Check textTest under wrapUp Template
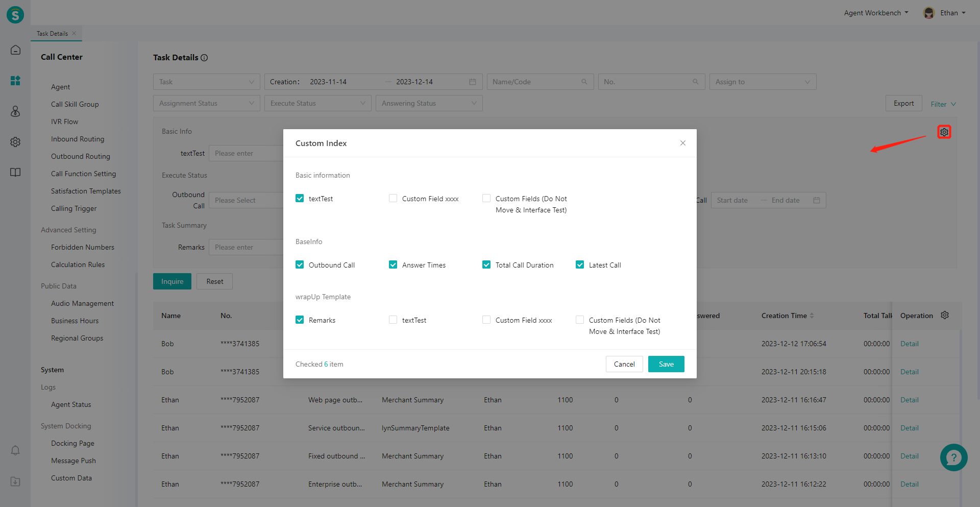Screen dimensions: 980x507 393,320
